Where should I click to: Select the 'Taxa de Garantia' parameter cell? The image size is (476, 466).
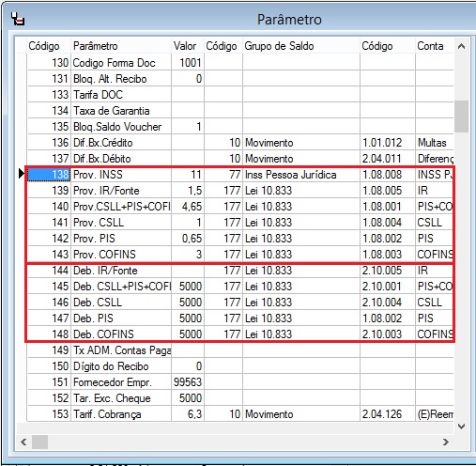coord(121,111)
